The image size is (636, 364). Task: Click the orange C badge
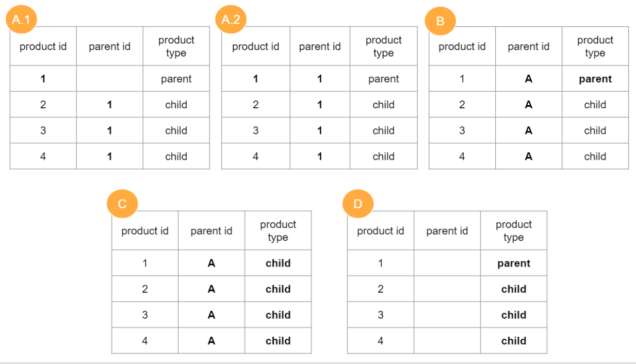122,204
